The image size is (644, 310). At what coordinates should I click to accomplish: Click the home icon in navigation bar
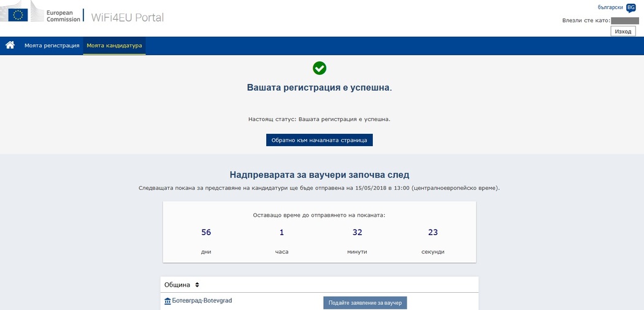pos(10,45)
